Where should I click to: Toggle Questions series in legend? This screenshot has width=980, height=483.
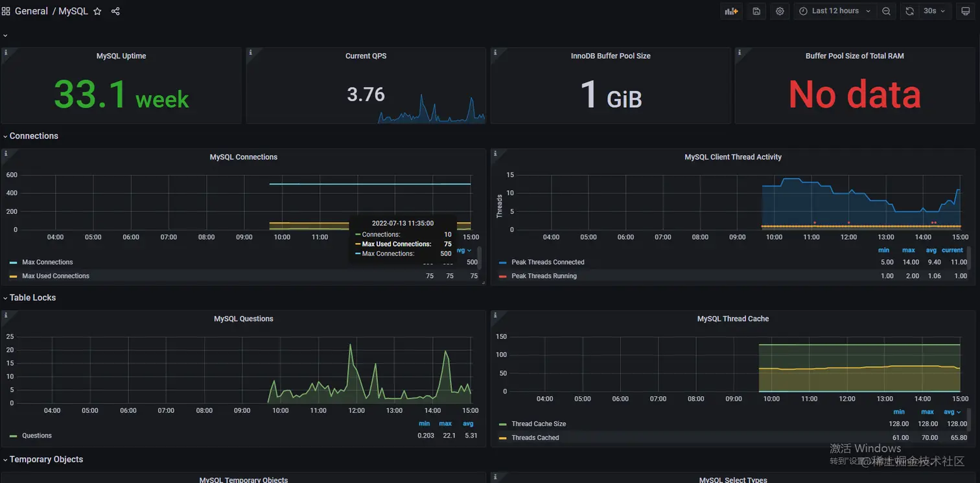tap(37, 436)
